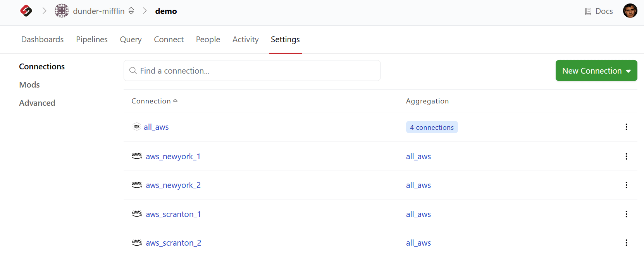Click the AWS icon beside aws_newyork_2
Screen dimensions: 644x265
tap(137, 184)
